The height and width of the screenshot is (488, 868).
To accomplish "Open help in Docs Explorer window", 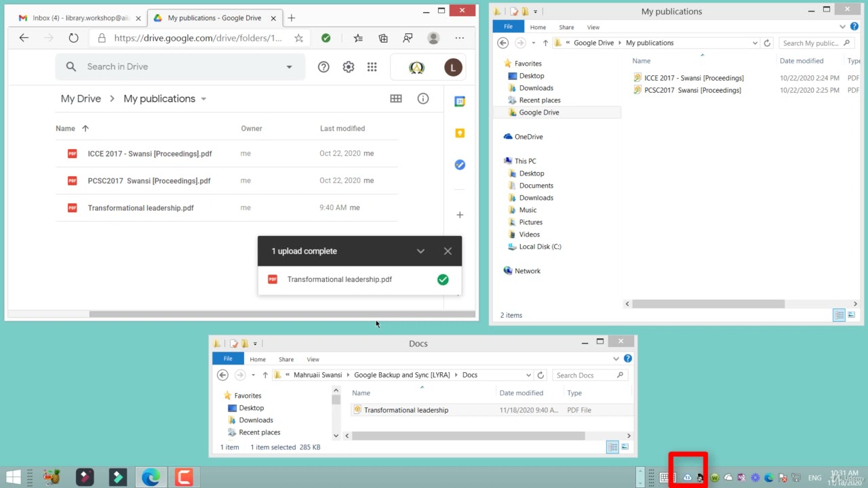I will (628, 359).
